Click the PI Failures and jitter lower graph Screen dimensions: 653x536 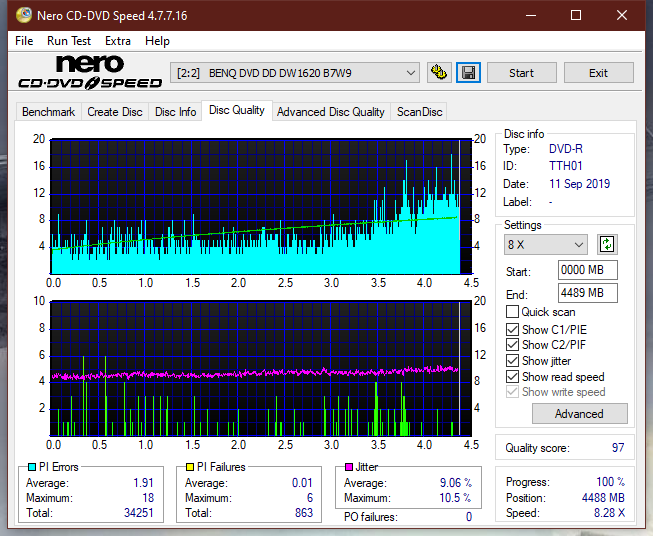(261, 368)
